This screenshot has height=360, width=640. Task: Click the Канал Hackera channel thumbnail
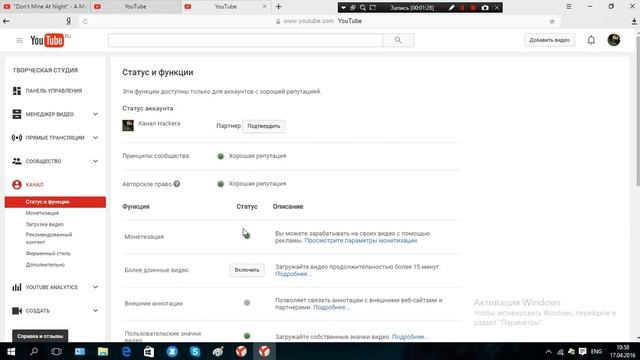pos(128,125)
